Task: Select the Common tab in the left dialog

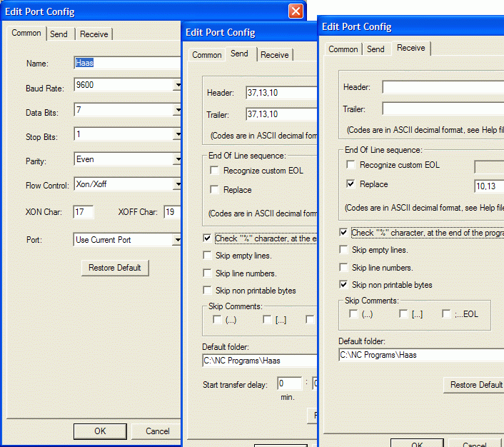Action: click(x=26, y=33)
